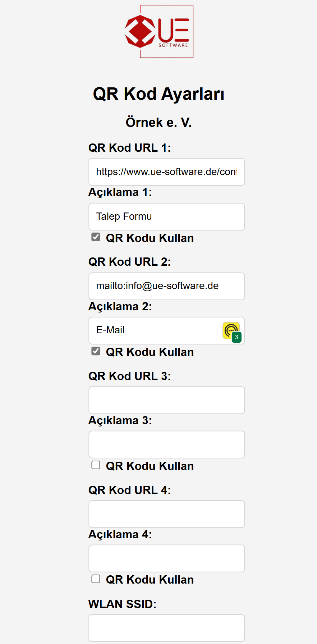Click the UE Software logo

pos(159,31)
